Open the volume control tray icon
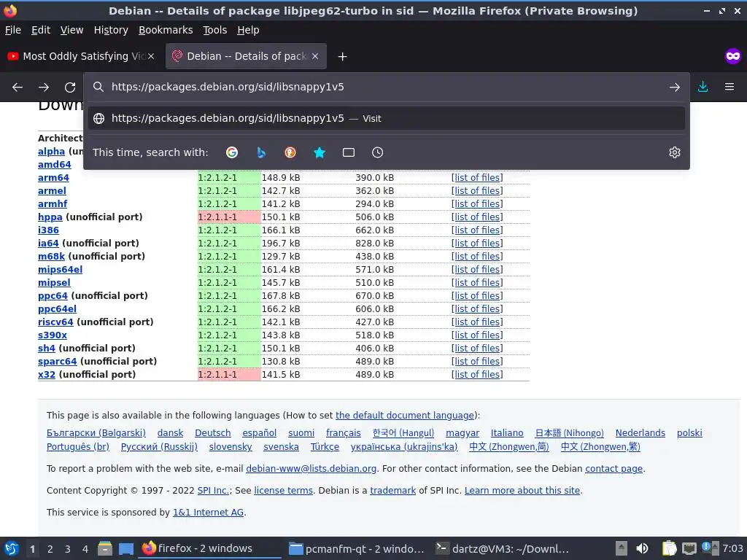 click(x=642, y=548)
